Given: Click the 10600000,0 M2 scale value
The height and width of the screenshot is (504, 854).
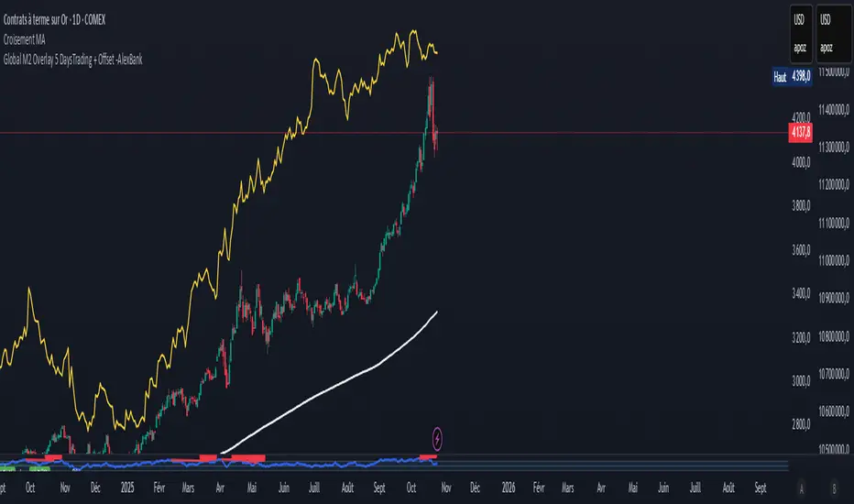Looking at the screenshot, I should (834, 411).
